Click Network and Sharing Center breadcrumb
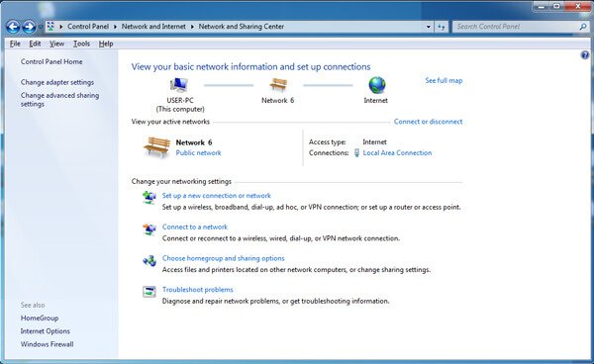Viewport: 594px width, 364px height. (x=242, y=27)
